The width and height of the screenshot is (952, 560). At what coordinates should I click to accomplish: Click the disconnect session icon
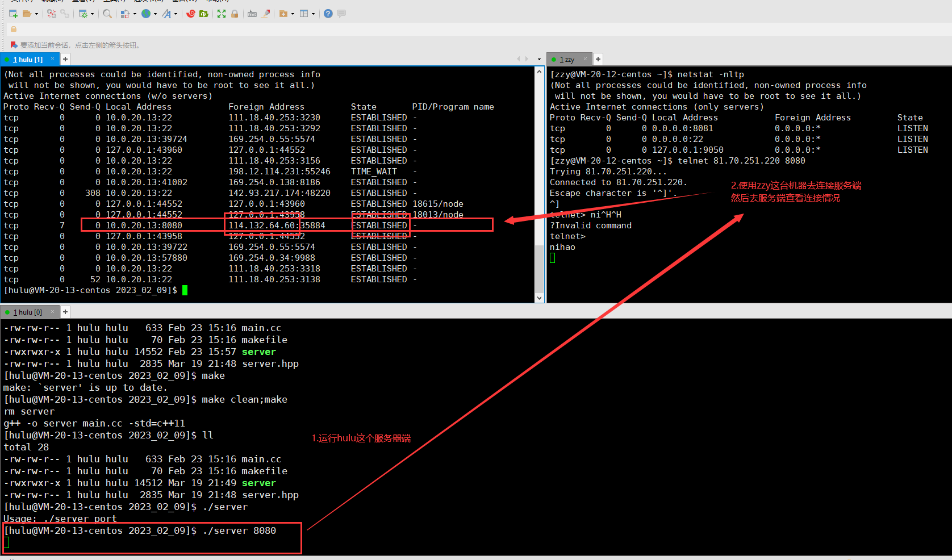(52, 14)
